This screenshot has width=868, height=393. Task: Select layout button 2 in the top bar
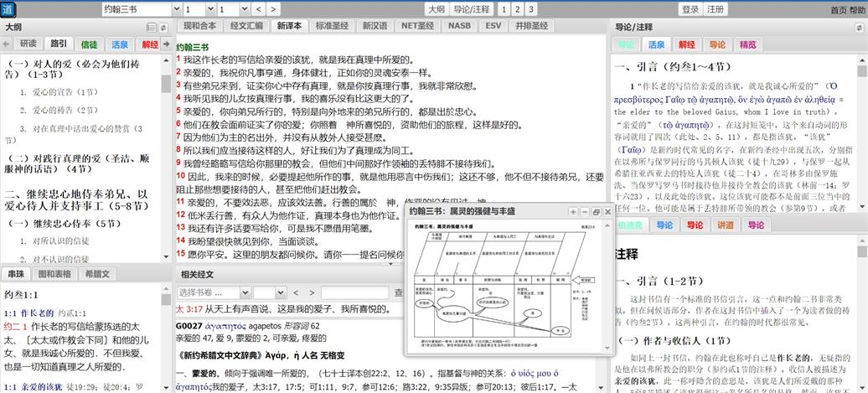coord(517,9)
